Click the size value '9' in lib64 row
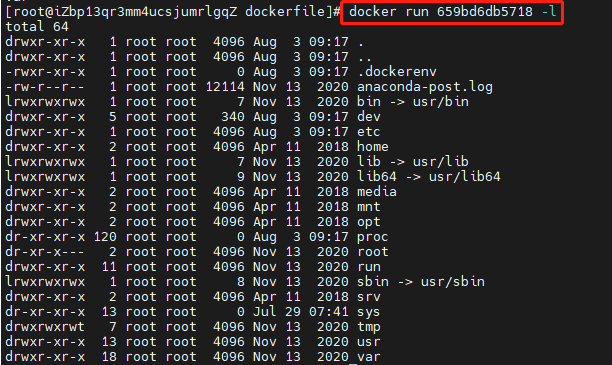612x365 pixels. [241, 176]
